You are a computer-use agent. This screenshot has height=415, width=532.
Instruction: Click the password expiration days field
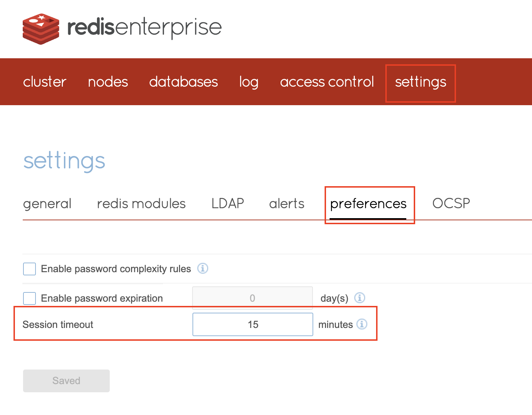coord(253,298)
